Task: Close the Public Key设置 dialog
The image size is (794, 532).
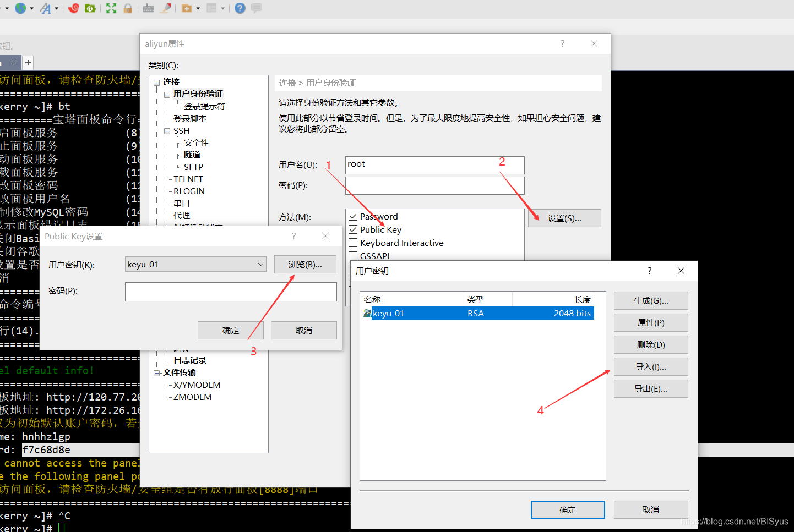Action: tap(325, 236)
